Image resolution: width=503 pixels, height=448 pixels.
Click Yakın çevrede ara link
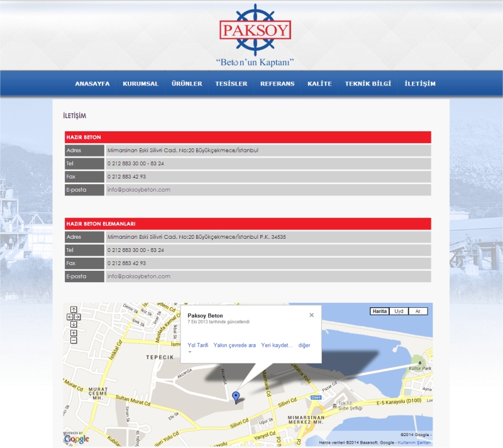235,345
